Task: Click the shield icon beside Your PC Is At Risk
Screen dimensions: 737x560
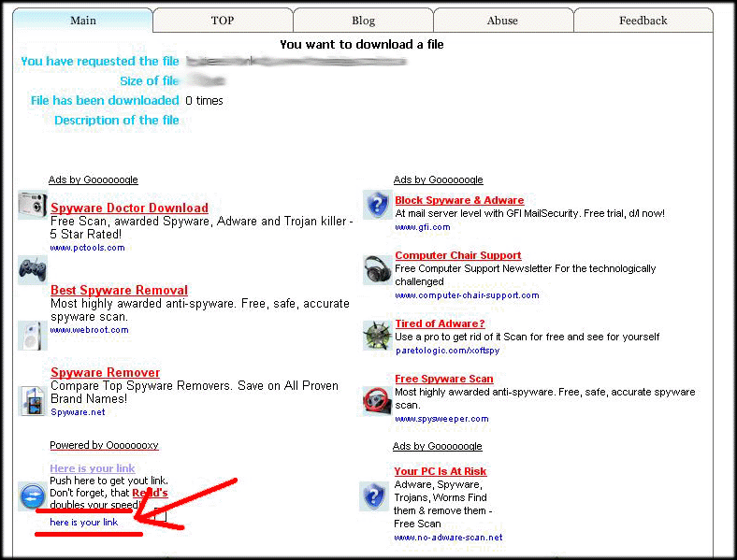Action: point(374,496)
